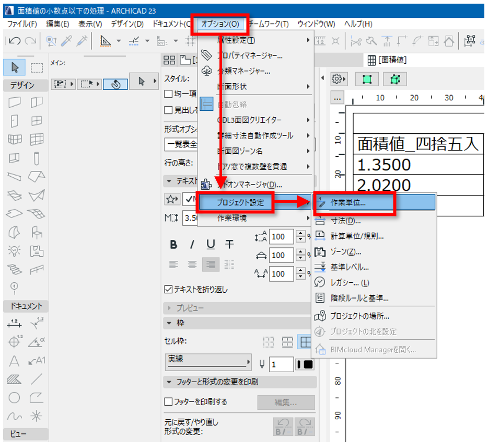Image resolution: width=488 pixels, height=448 pixels.
Task: Expand the プレビュー section
Action: [169, 308]
